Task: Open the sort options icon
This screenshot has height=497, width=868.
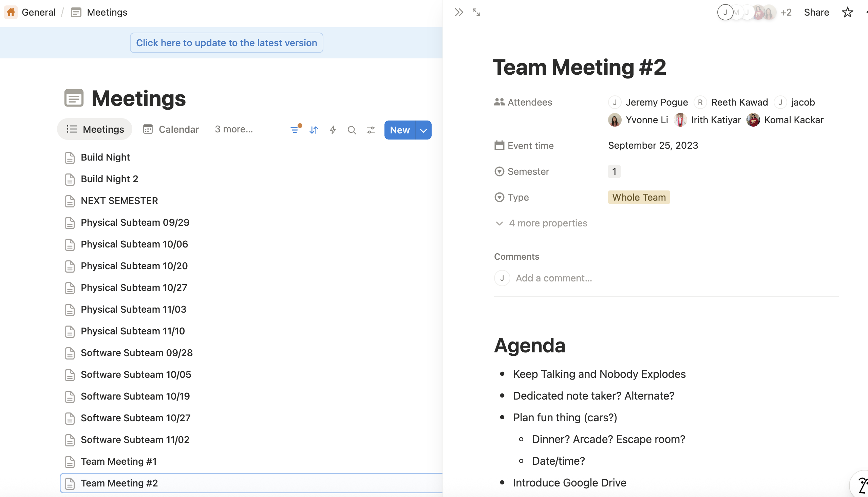Action: pyautogui.click(x=314, y=130)
